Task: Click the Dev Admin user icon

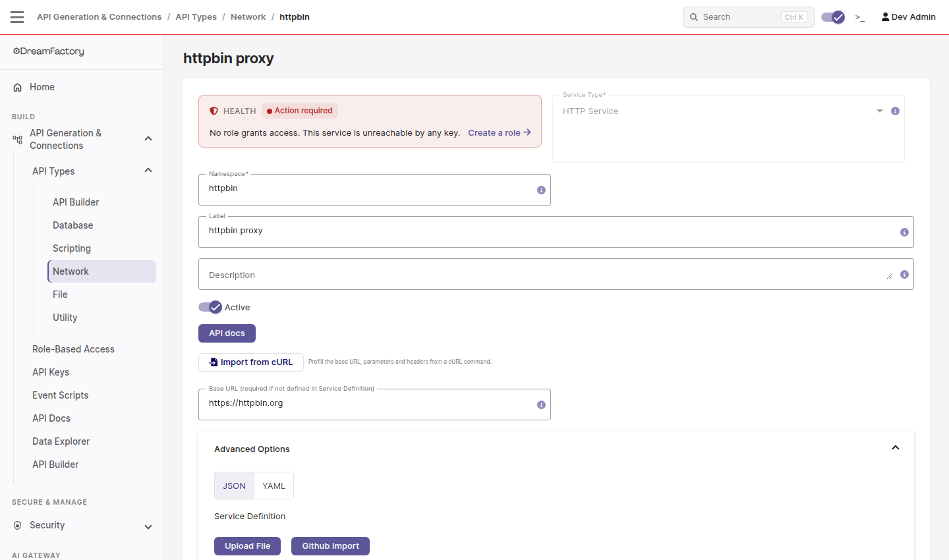Action: coord(885,17)
